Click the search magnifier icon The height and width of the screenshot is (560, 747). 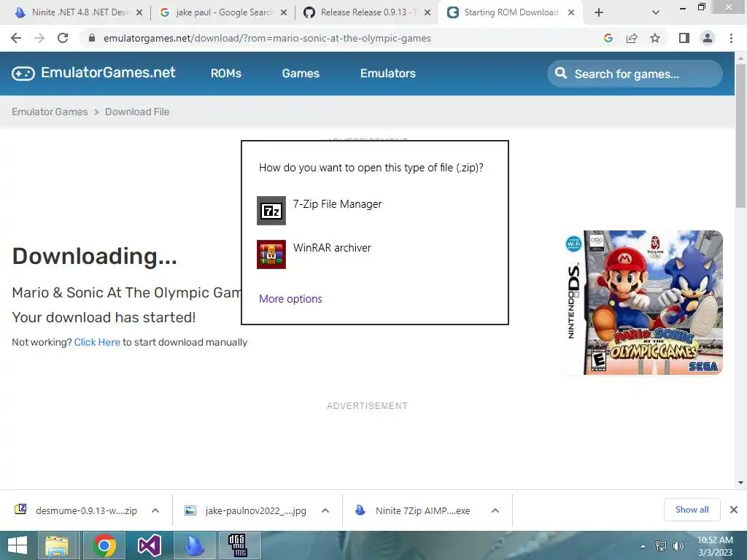click(561, 74)
